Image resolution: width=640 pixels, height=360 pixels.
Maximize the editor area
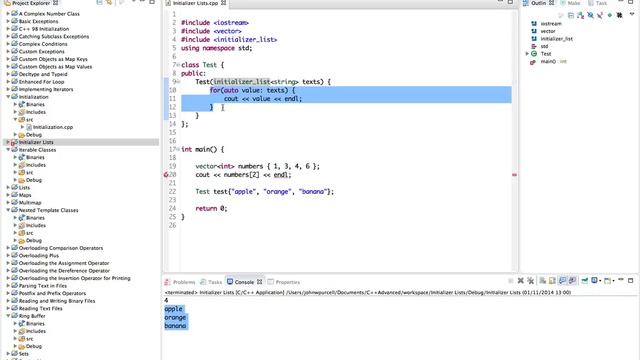510,2
